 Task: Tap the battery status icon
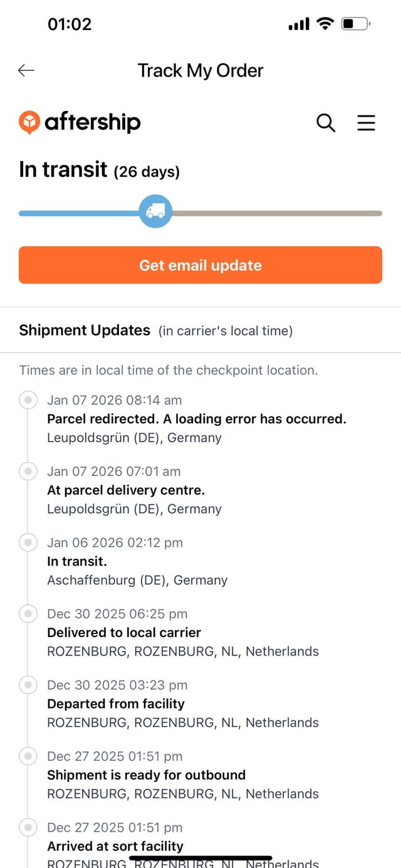point(355,24)
